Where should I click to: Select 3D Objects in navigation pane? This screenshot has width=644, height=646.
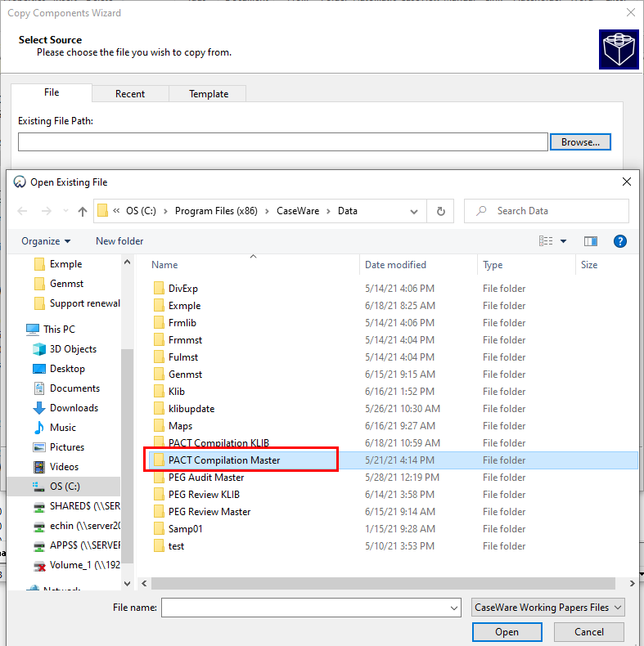click(73, 349)
